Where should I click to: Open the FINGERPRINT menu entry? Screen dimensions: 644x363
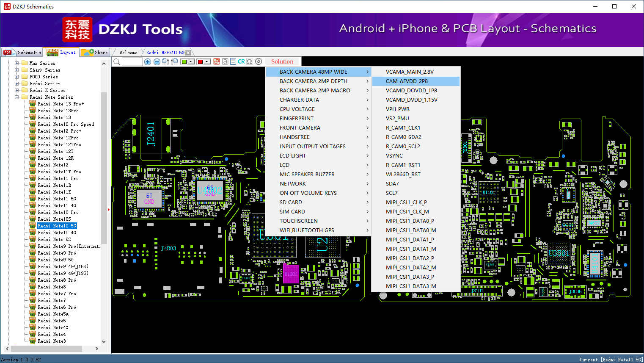pos(319,119)
